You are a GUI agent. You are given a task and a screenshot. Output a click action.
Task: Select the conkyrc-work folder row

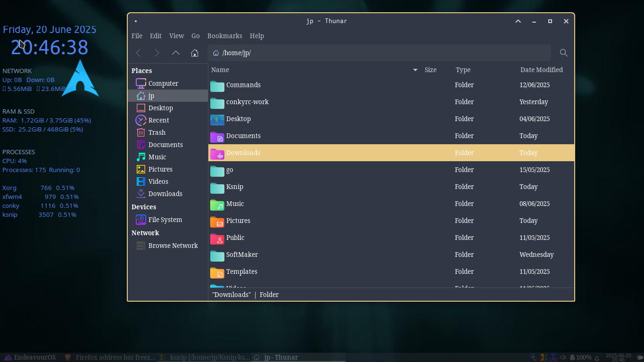247,102
